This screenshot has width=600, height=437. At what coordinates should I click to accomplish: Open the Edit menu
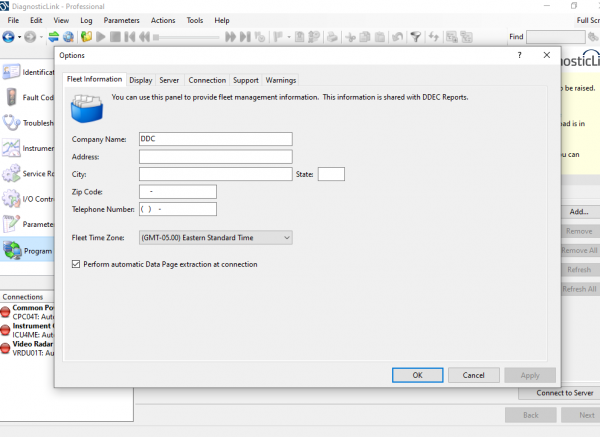tap(36, 20)
